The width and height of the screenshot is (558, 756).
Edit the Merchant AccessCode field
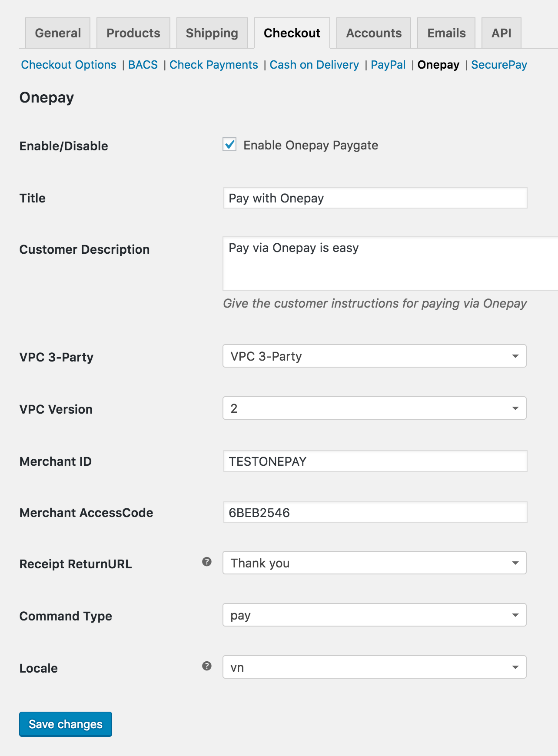(x=375, y=513)
